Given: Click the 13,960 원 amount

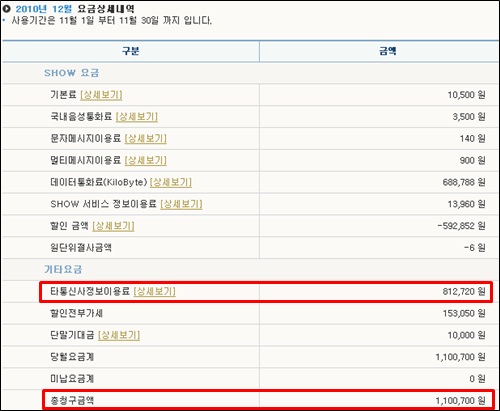Looking at the screenshot, I should coord(466,204).
